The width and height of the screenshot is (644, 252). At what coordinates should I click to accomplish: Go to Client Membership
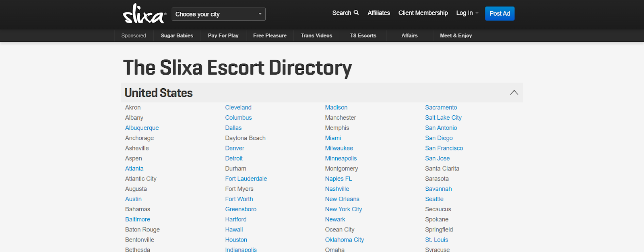[423, 13]
